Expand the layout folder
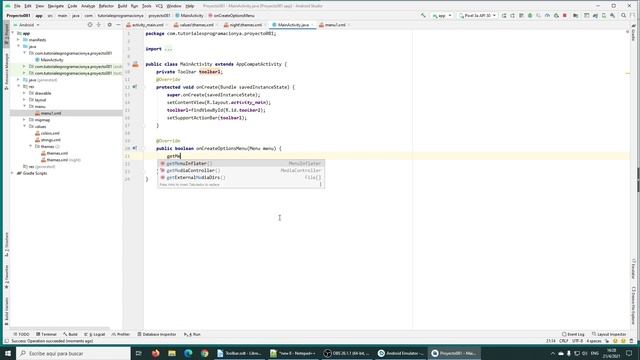The height and width of the screenshot is (360, 640). 24,100
